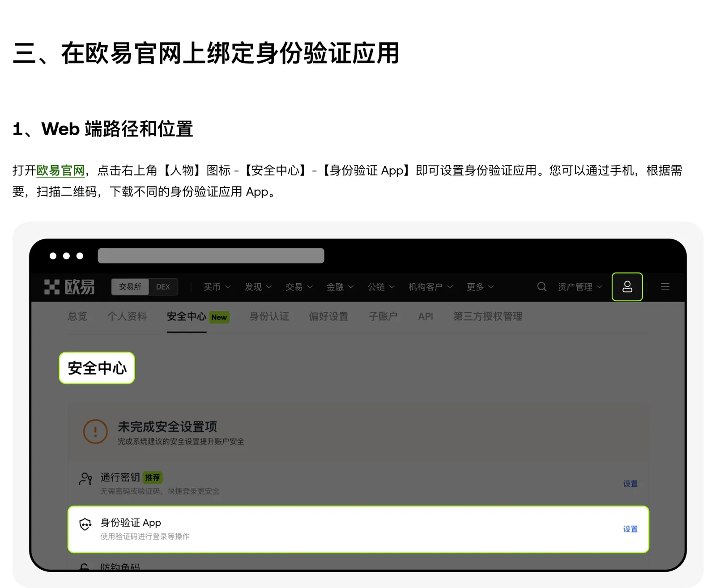Click the 身份验证 App shield icon
This screenshot has width=716, height=588.
85,524
